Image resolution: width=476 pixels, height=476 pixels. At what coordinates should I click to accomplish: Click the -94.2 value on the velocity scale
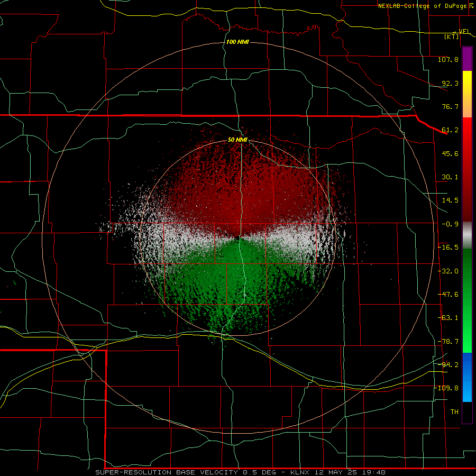point(448,365)
